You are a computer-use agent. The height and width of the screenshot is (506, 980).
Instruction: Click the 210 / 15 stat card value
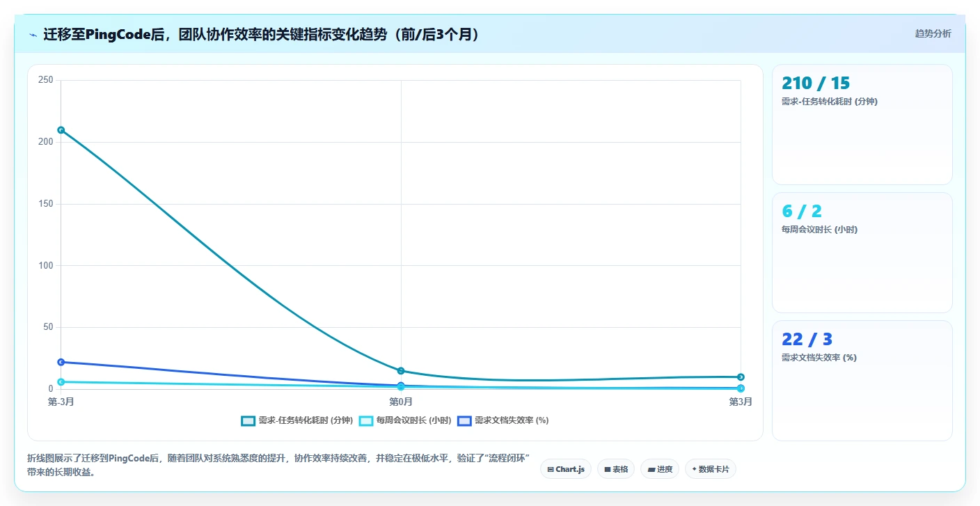coord(816,84)
